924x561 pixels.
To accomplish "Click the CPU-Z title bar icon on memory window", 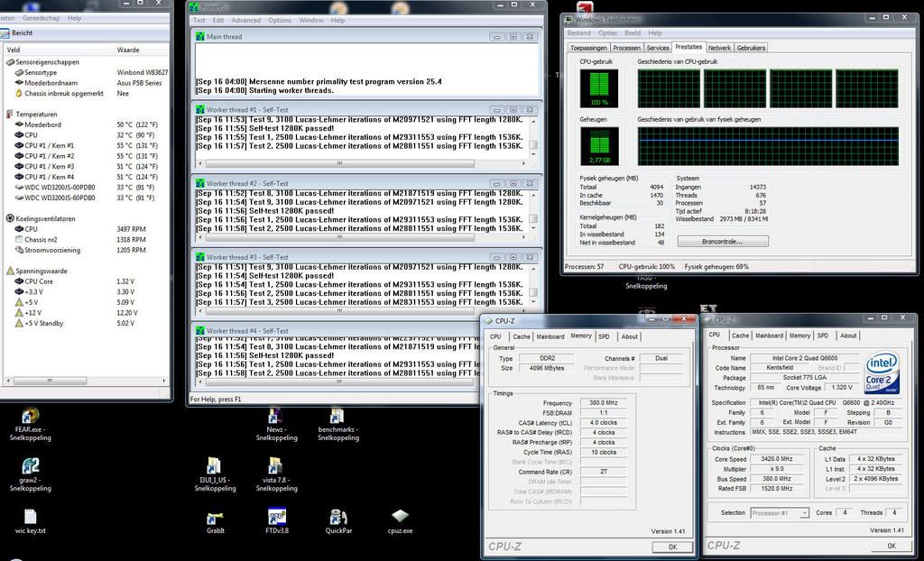I will (488, 321).
